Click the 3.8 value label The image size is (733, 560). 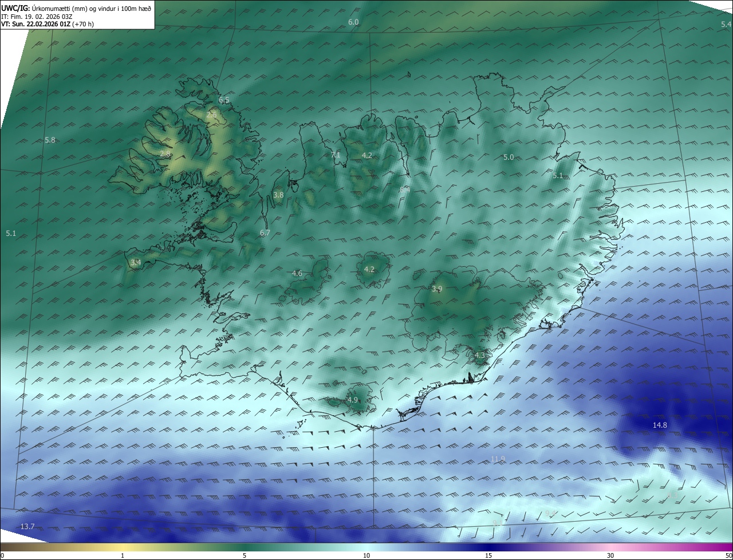click(278, 195)
